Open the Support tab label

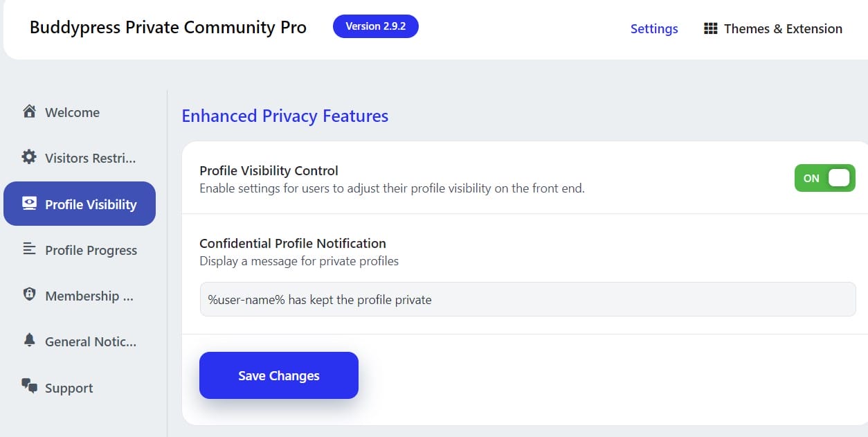[x=69, y=388]
